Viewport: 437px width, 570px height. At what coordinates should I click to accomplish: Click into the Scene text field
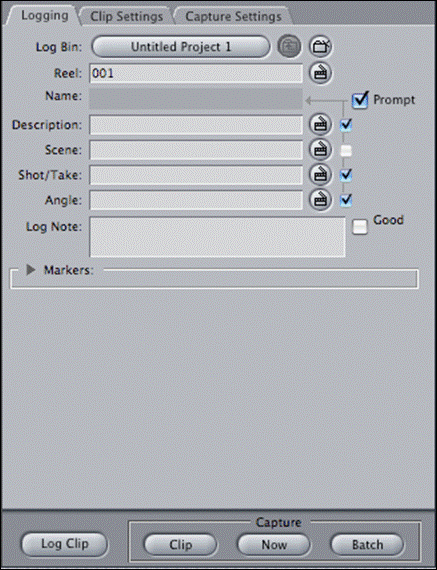pos(196,150)
